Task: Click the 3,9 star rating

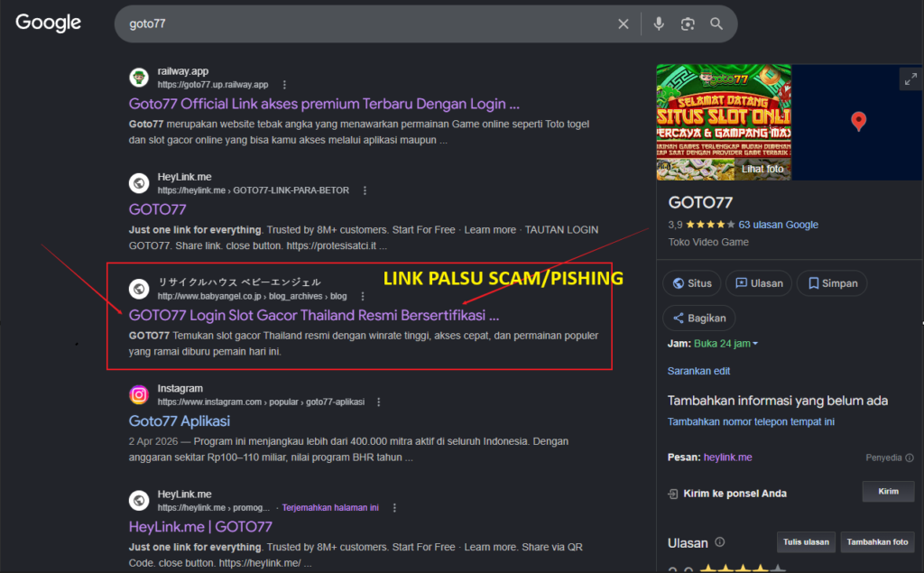Action: pos(701,225)
